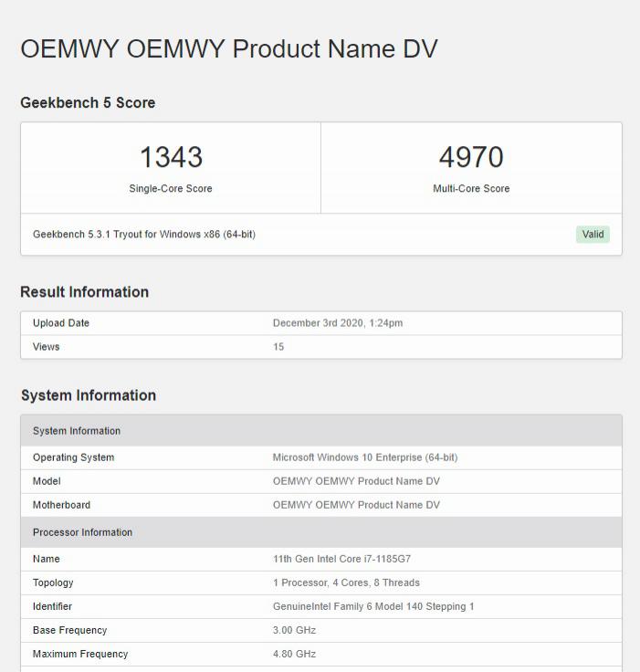The width and height of the screenshot is (640, 672).
Task: Click the 3.00 GHz base frequency value
Action: [294, 630]
